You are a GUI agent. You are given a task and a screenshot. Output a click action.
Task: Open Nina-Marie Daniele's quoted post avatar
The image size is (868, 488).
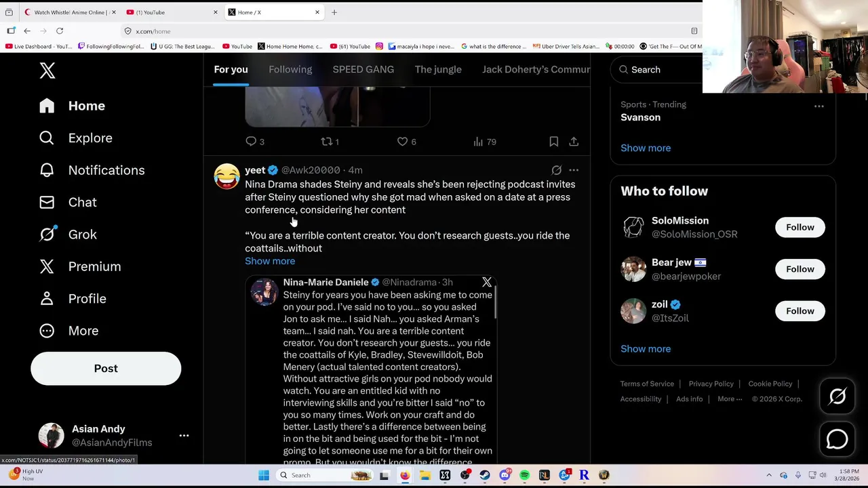coord(264,292)
